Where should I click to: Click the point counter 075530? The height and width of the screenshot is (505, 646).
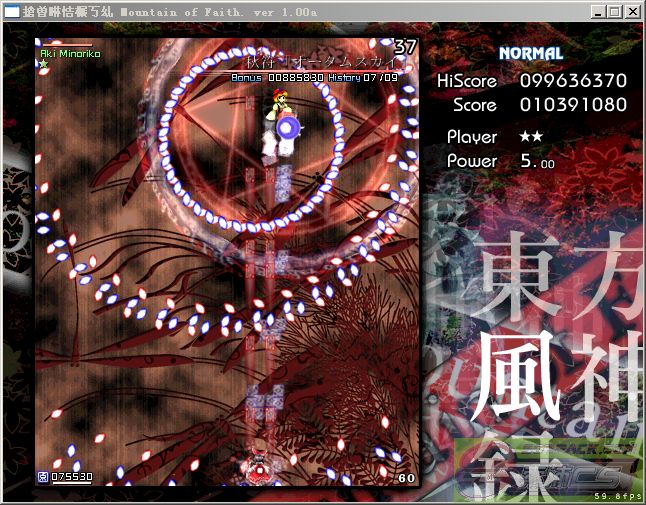[x=72, y=477]
